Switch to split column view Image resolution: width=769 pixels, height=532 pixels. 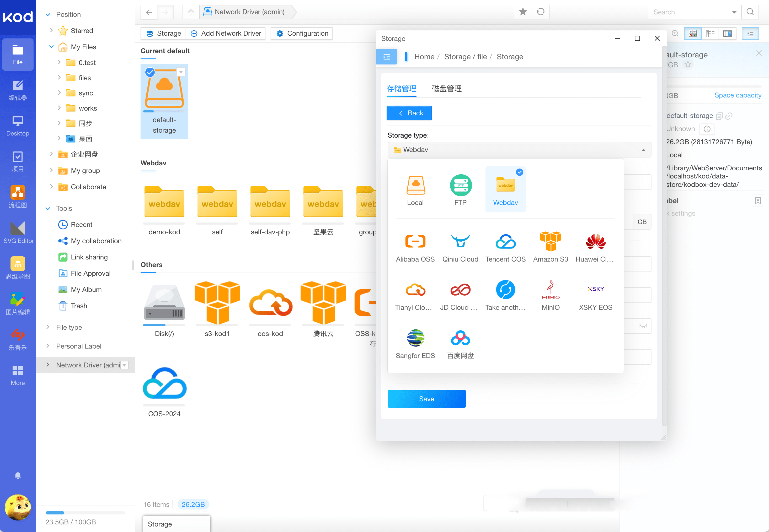pyautogui.click(x=727, y=33)
